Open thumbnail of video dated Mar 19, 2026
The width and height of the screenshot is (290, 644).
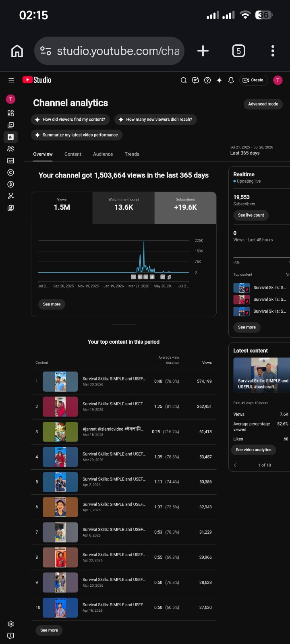pos(60,407)
